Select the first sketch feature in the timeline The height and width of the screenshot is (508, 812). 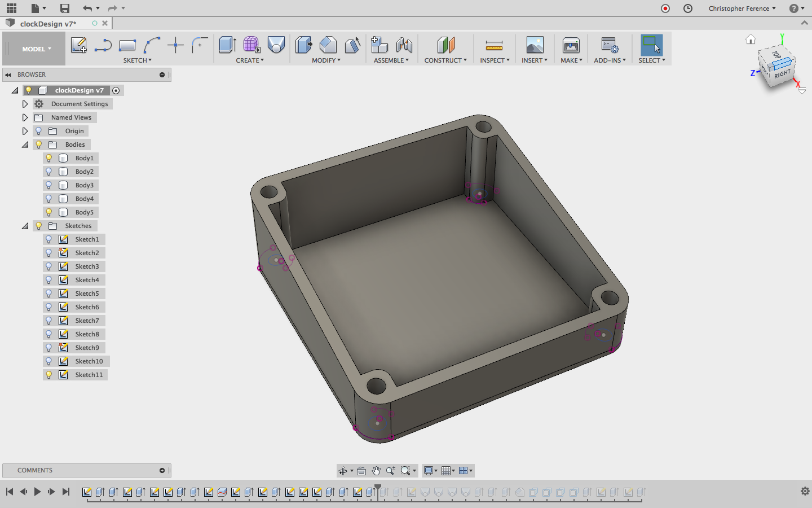point(87,492)
